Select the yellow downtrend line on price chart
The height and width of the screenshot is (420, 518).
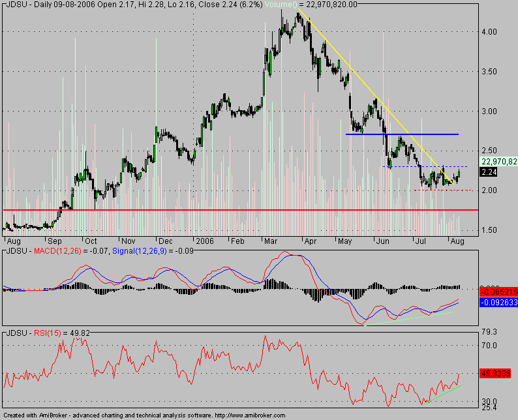(376, 97)
